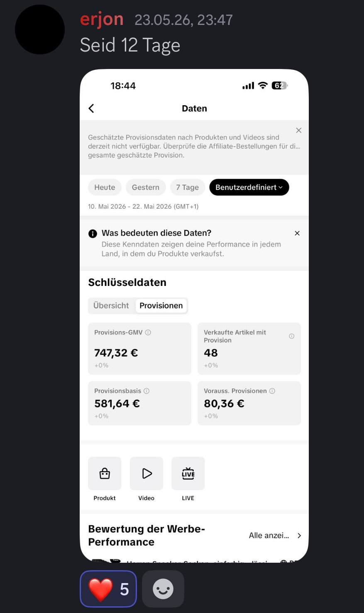The image size is (364, 613).
Task: Switch to the Provisionen tab
Action: click(161, 305)
